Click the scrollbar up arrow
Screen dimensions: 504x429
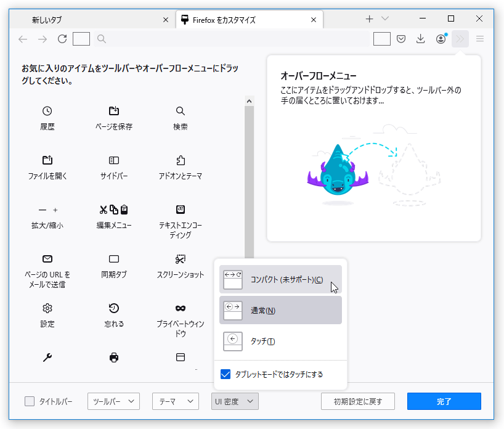pos(249,101)
